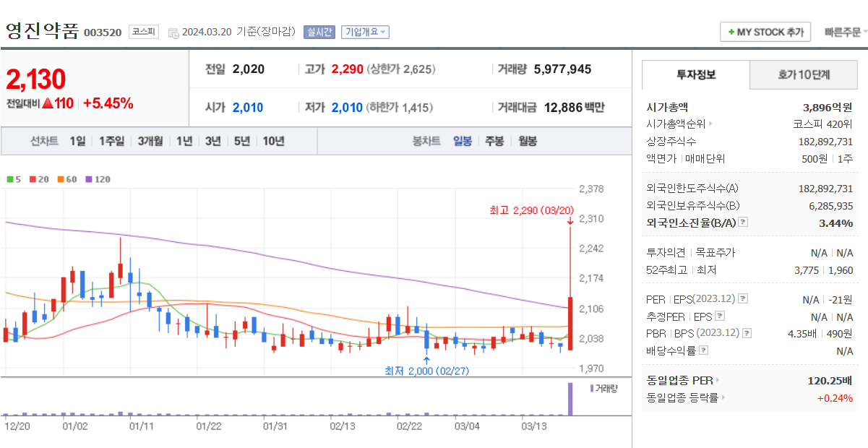Image resolution: width=868 pixels, height=448 pixels.
Task: Expand the 시가총액순위 arrow
Action: click(x=710, y=124)
